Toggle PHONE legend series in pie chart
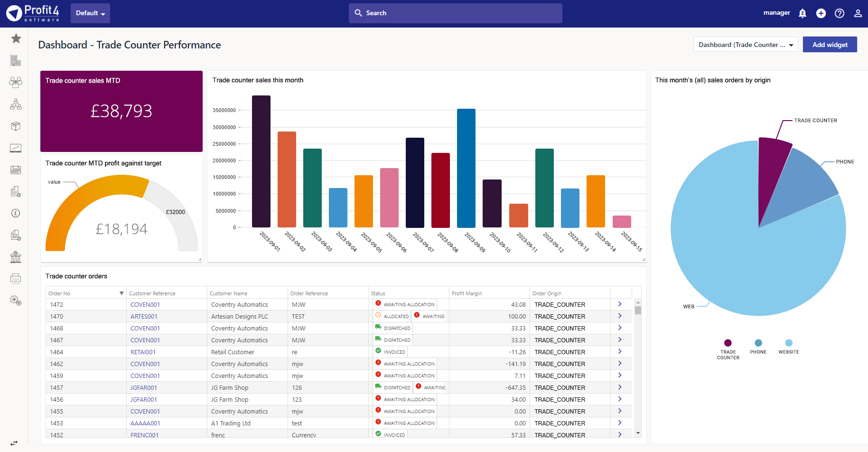868x452 pixels. click(758, 347)
